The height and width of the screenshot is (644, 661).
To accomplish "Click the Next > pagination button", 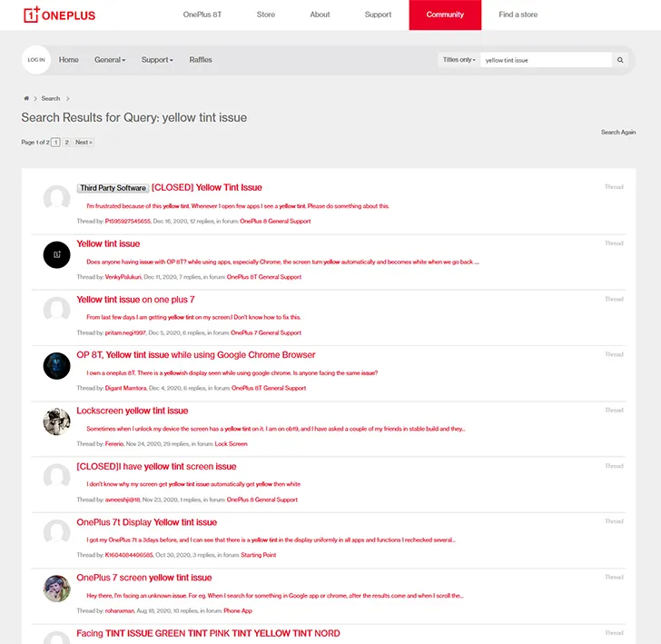I will tap(84, 142).
